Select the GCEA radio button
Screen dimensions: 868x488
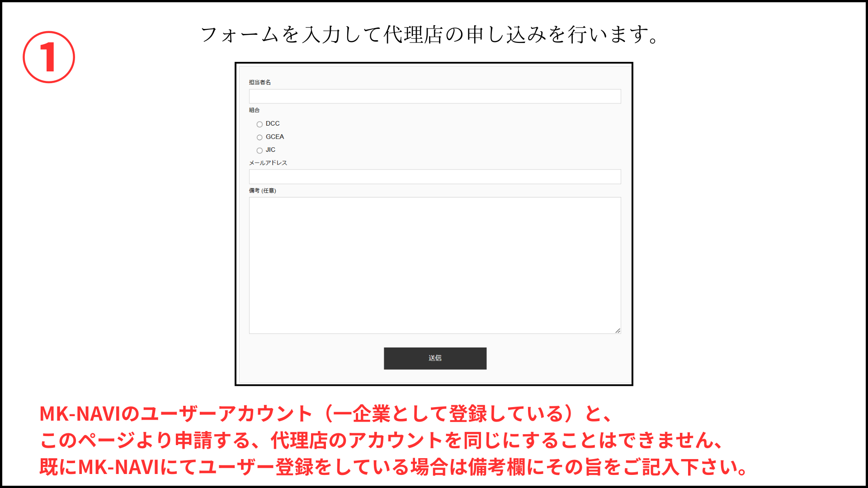259,137
